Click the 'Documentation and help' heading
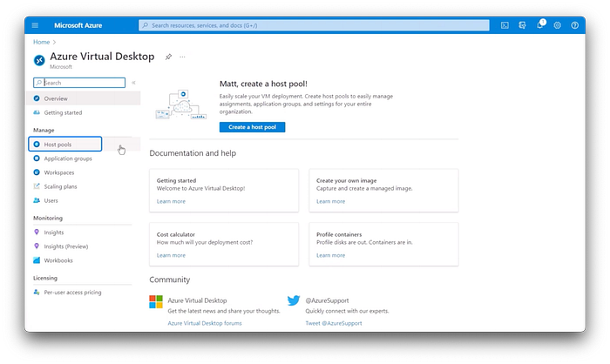610x364 pixels. click(x=193, y=153)
